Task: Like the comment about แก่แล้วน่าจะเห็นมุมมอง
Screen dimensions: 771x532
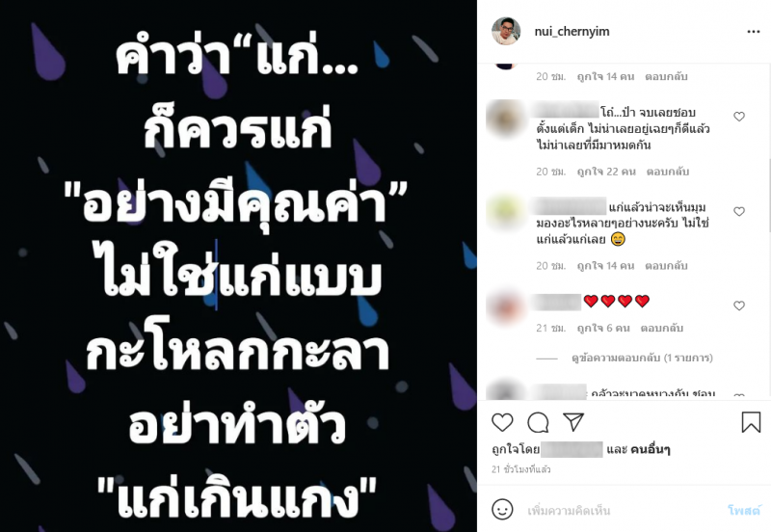Action: pyautogui.click(x=739, y=211)
